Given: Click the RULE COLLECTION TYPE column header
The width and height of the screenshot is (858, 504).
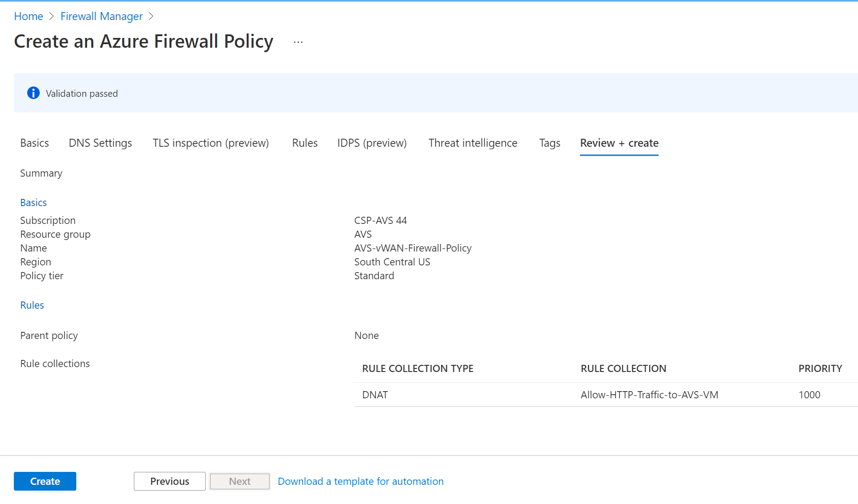Looking at the screenshot, I should coord(418,368).
